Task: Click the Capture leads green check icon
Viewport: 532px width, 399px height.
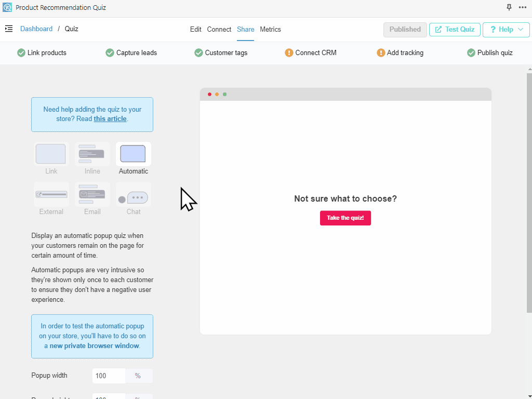Action: tap(110, 53)
